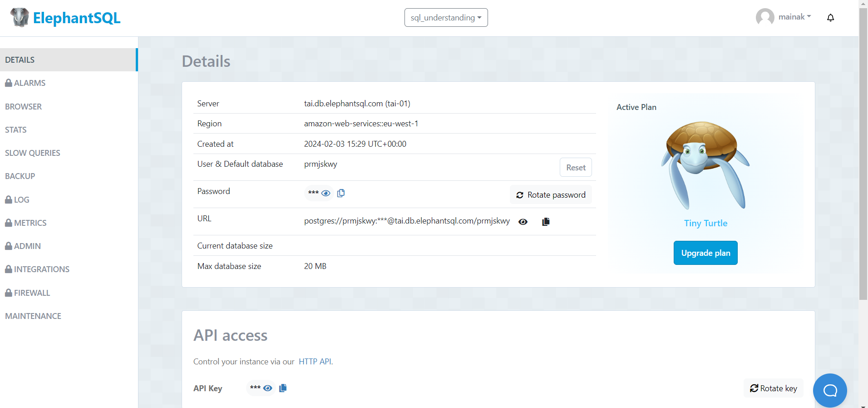Reveal the API key with eye icon
Image resolution: width=868 pixels, height=408 pixels.
268,388
